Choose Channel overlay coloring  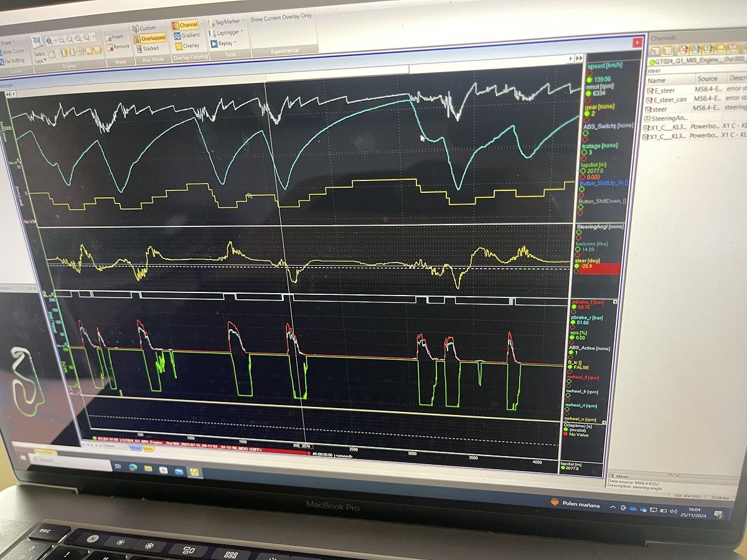186,25
